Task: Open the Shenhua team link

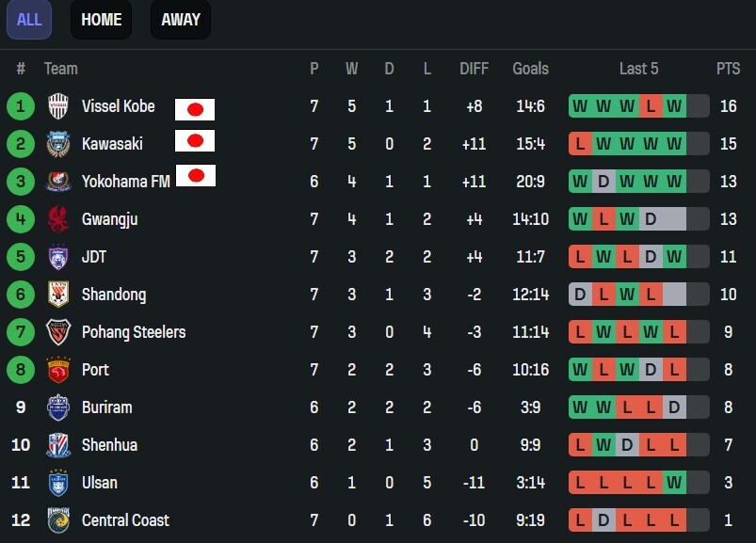Action: pos(109,445)
